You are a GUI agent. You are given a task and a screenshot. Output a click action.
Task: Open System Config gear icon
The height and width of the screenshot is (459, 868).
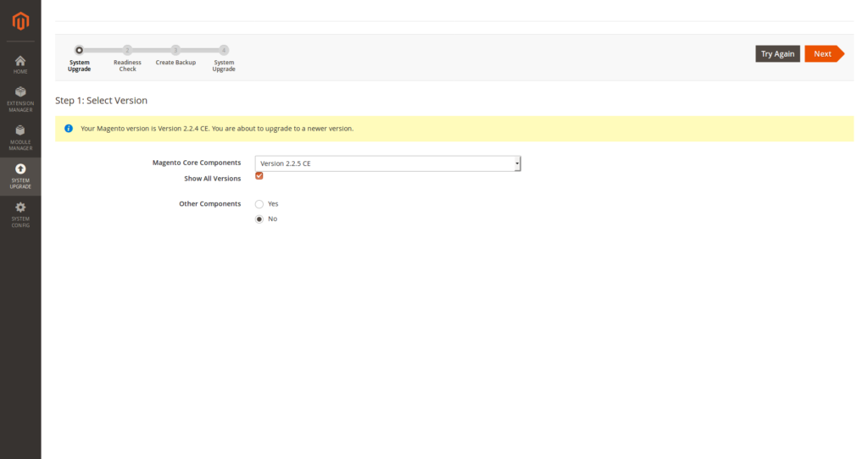[20, 207]
